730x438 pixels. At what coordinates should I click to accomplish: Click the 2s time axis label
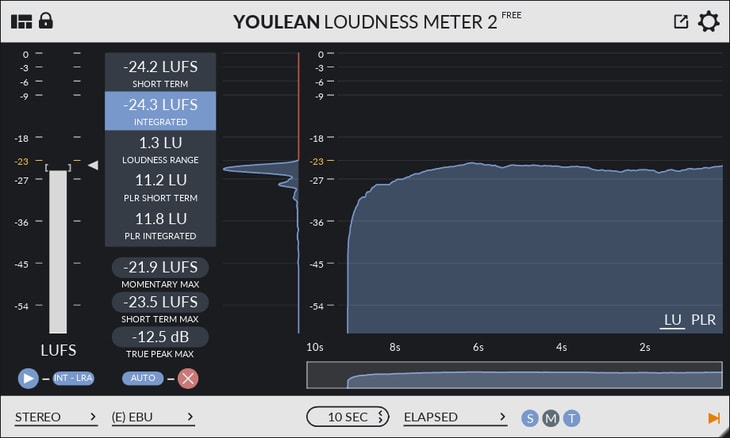point(645,347)
